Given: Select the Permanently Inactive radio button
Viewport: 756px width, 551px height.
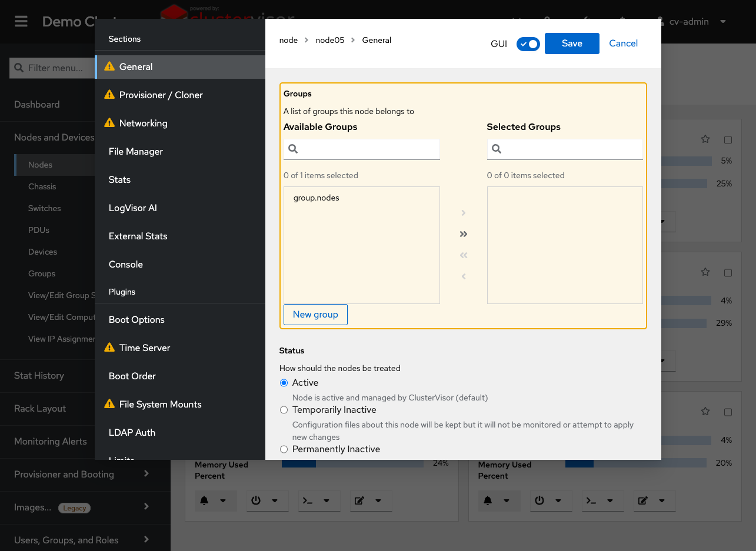Looking at the screenshot, I should (x=284, y=449).
